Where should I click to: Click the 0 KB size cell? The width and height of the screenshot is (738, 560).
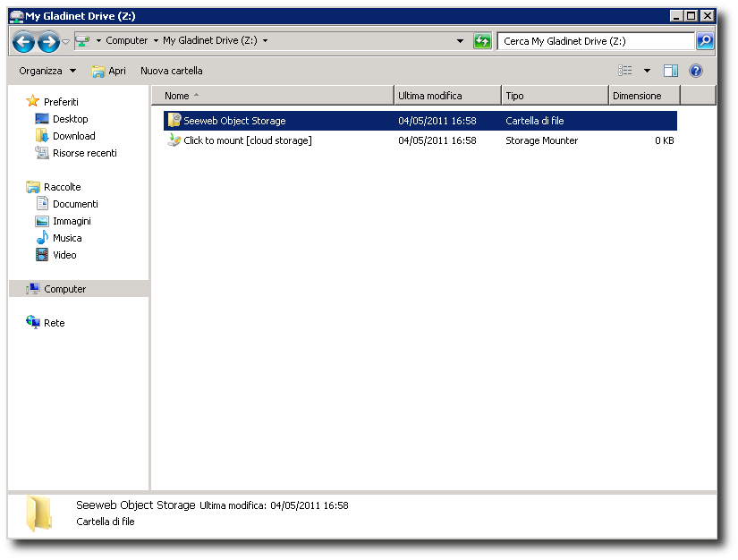tap(664, 140)
